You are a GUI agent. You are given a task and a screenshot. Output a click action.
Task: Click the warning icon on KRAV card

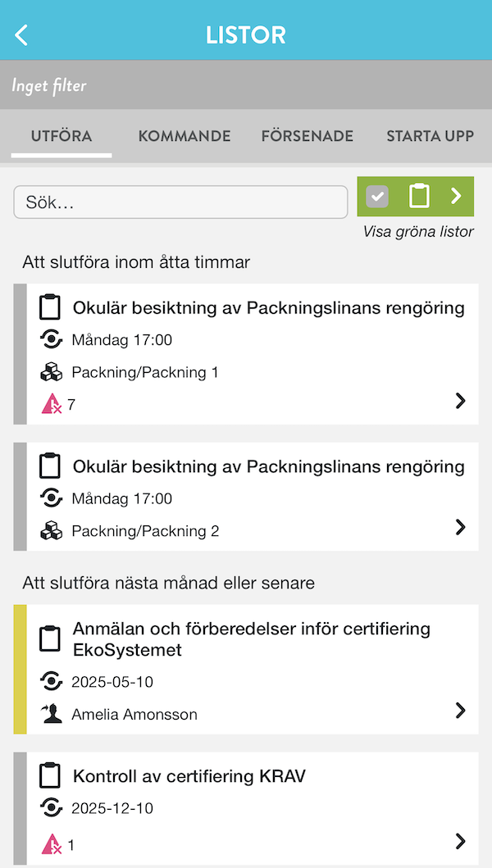click(51, 843)
